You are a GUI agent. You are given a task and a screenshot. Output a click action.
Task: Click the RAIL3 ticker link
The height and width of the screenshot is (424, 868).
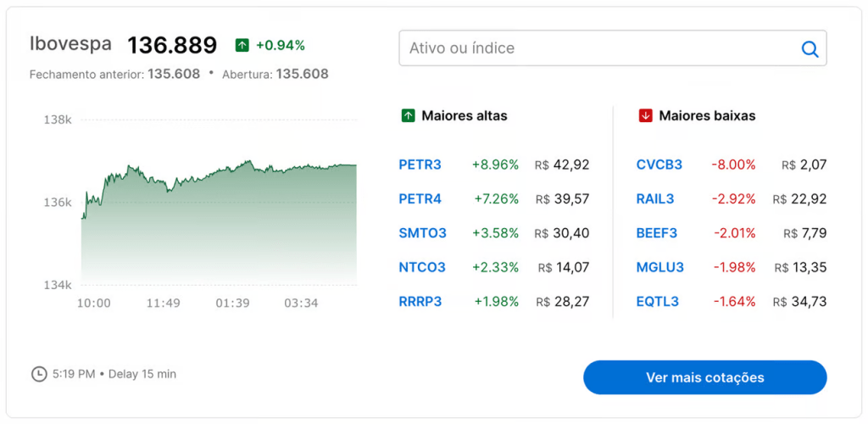tap(655, 199)
